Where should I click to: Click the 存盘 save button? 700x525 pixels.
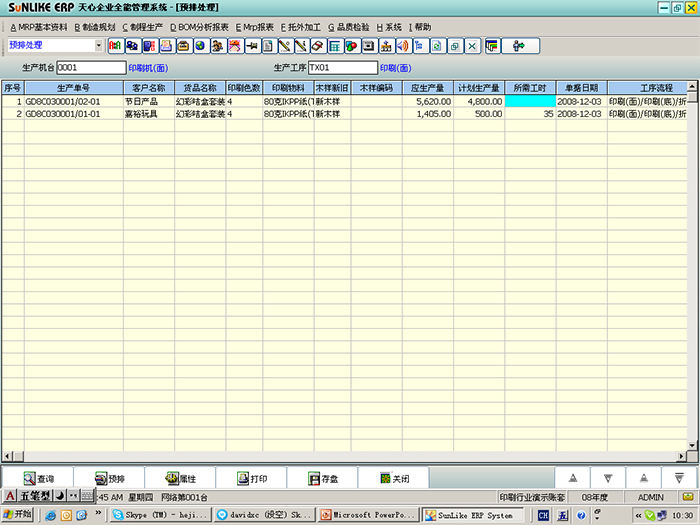coord(322,478)
